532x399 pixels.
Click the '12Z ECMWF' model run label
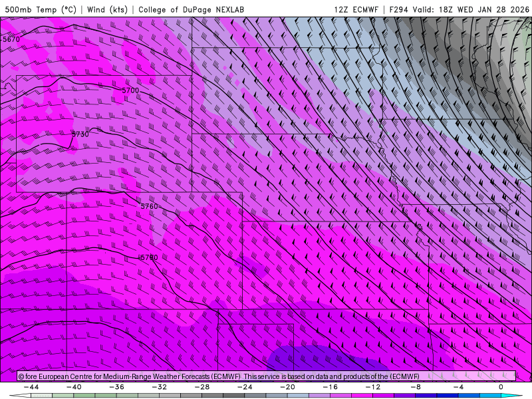(356, 9)
